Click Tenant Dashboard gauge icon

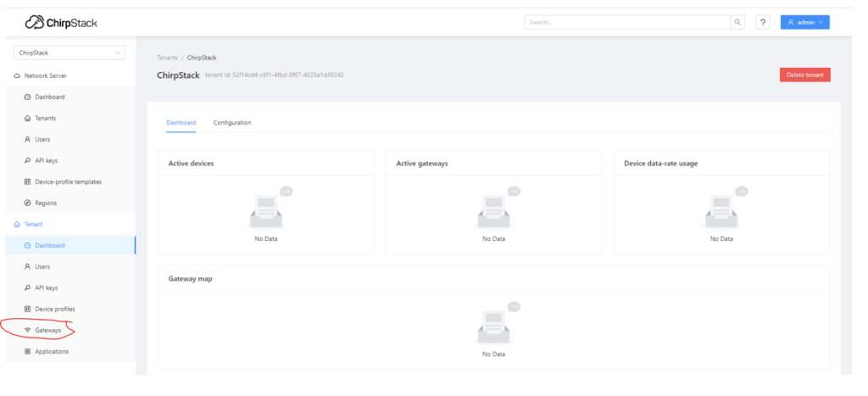coord(28,245)
